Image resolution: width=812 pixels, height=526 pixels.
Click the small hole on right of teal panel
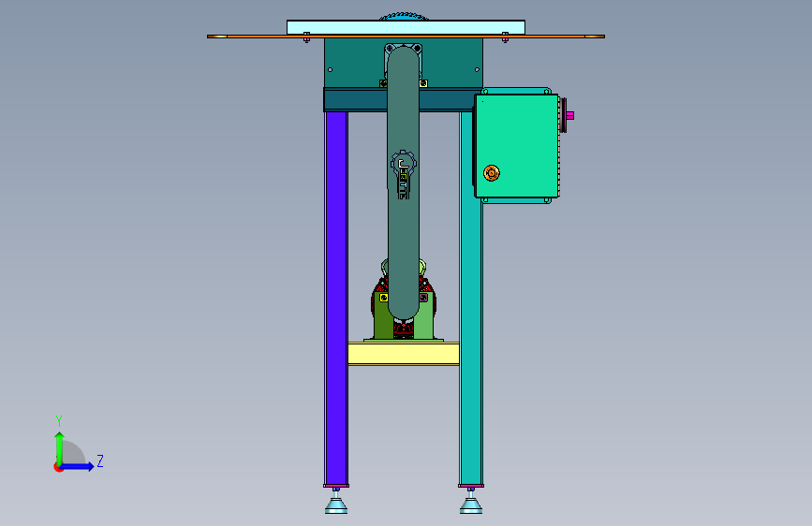477,69
